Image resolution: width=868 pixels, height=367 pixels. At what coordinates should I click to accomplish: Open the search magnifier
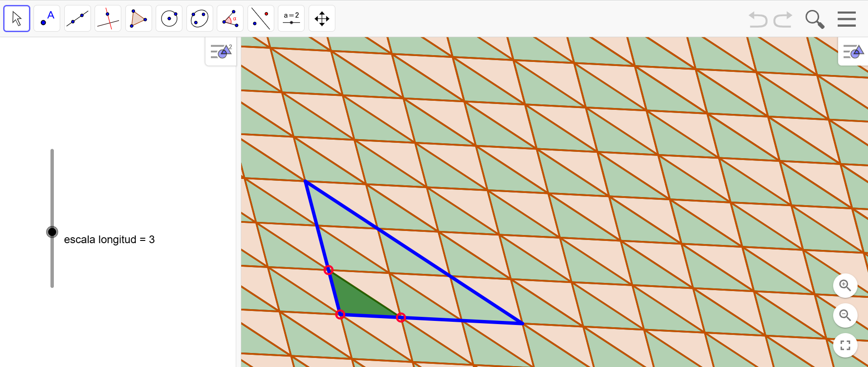815,19
